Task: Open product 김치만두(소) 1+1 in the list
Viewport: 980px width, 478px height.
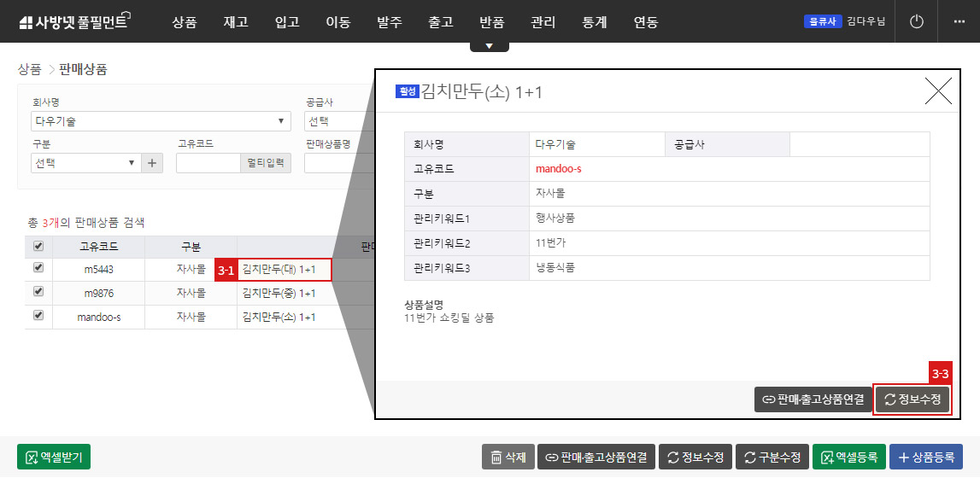Action: [279, 317]
